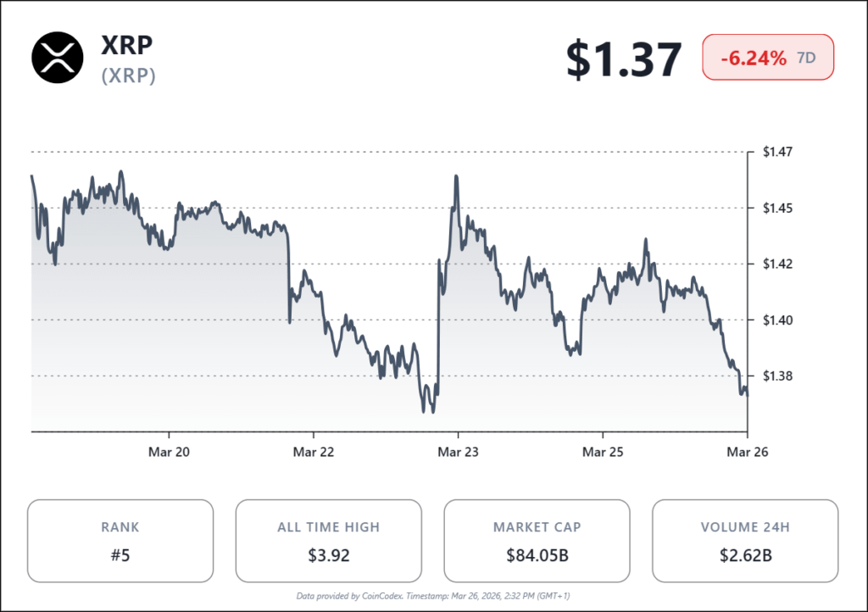
Task: Click the -6.24% 7D change badge
Action: pyautogui.click(x=767, y=58)
